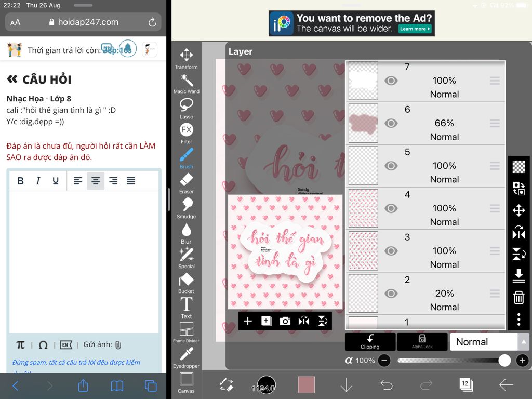The image size is (532, 399).
Task: Hide layer 5 with eye icon
Action: tap(391, 166)
